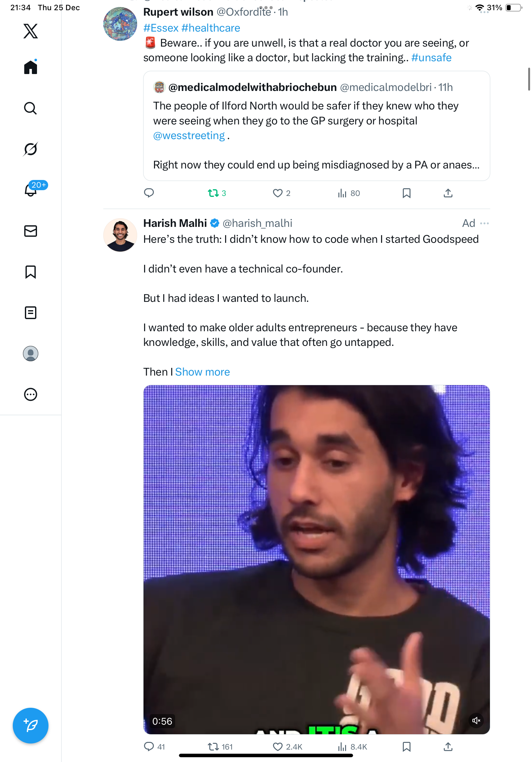This screenshot has height=762, width=532.
Task: Share Harish Malhi's post
Action: 448,747
